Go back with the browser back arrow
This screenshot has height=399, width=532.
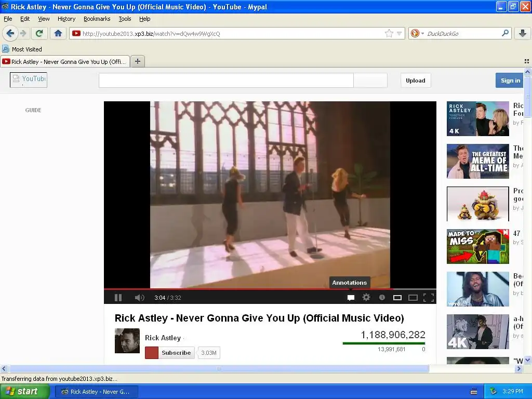10,33
